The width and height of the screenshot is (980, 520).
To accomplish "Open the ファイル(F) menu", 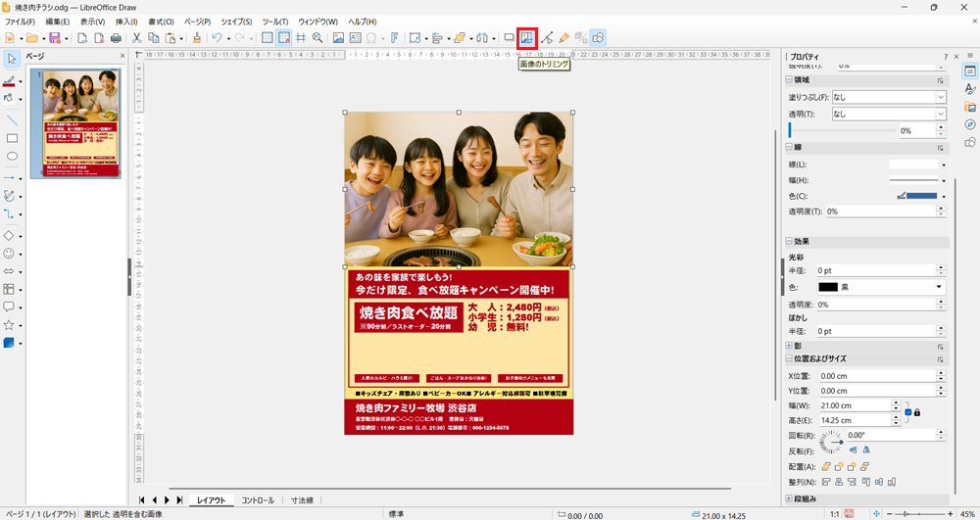I will (20, 22).
